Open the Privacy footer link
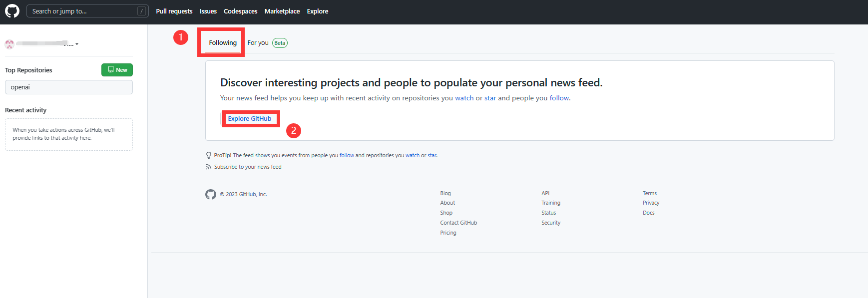This screenshot has height=298, width=868. click(651, 203)
